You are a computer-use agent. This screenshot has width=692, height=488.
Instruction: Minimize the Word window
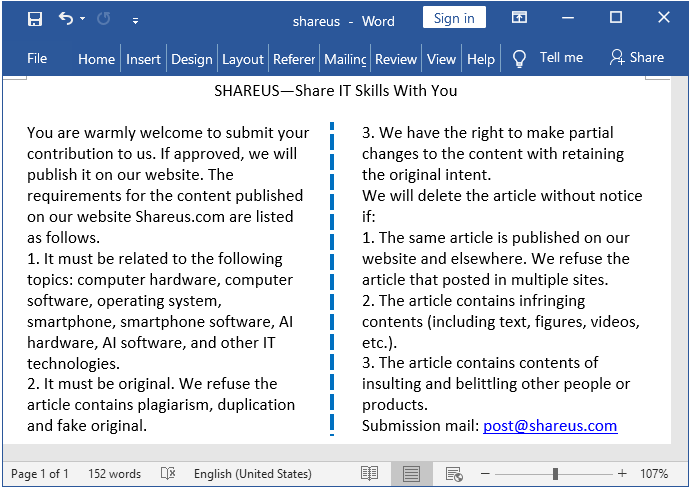[568, 18]
